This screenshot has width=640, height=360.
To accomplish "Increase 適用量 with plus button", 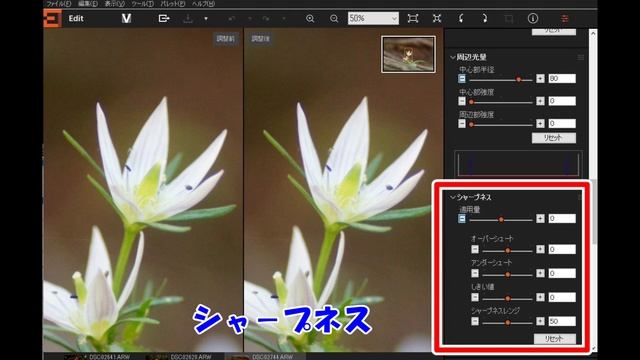I will pyautogui.click(x=540, y=219).
